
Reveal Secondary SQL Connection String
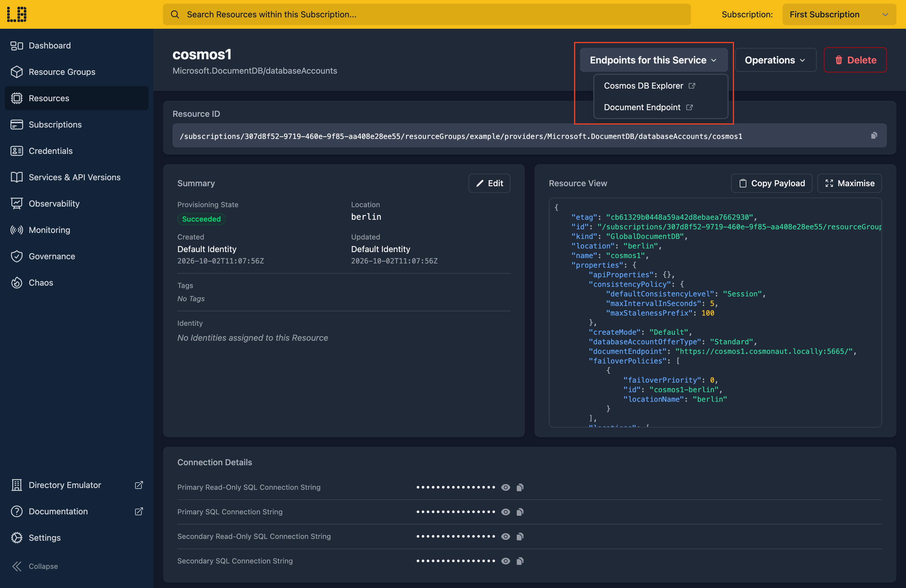coord(505,561)
